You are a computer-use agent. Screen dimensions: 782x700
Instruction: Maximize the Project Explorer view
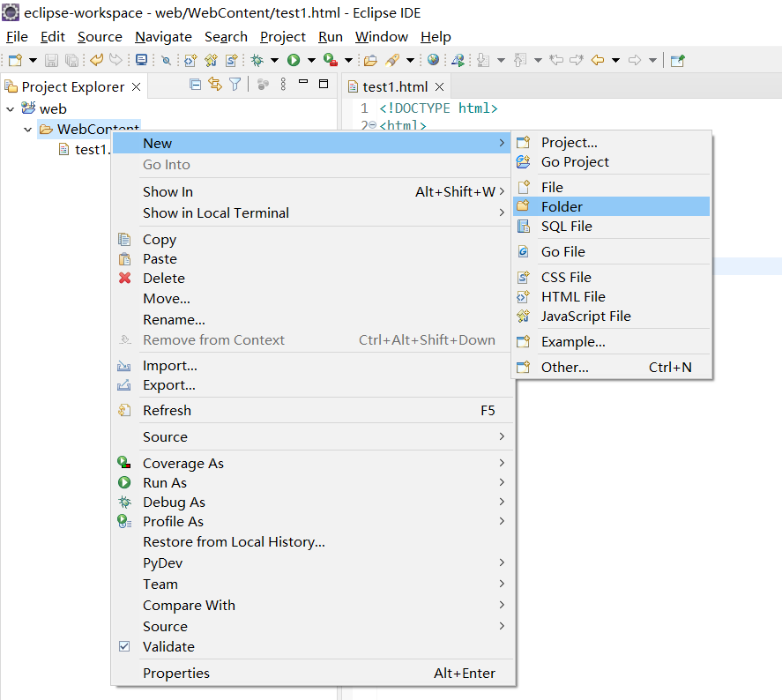[324, 84]
